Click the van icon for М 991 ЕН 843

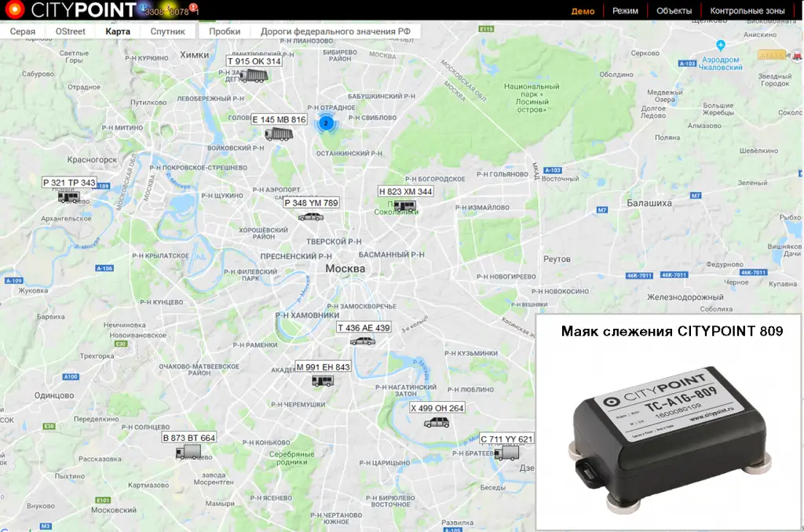click(x=323, y=381)
